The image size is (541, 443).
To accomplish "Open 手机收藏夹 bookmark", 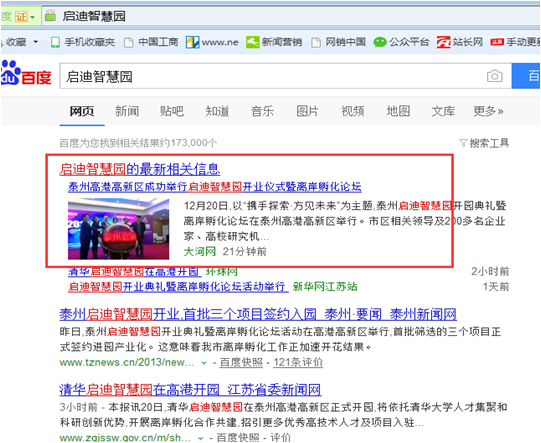I will [x=83, y=42].
